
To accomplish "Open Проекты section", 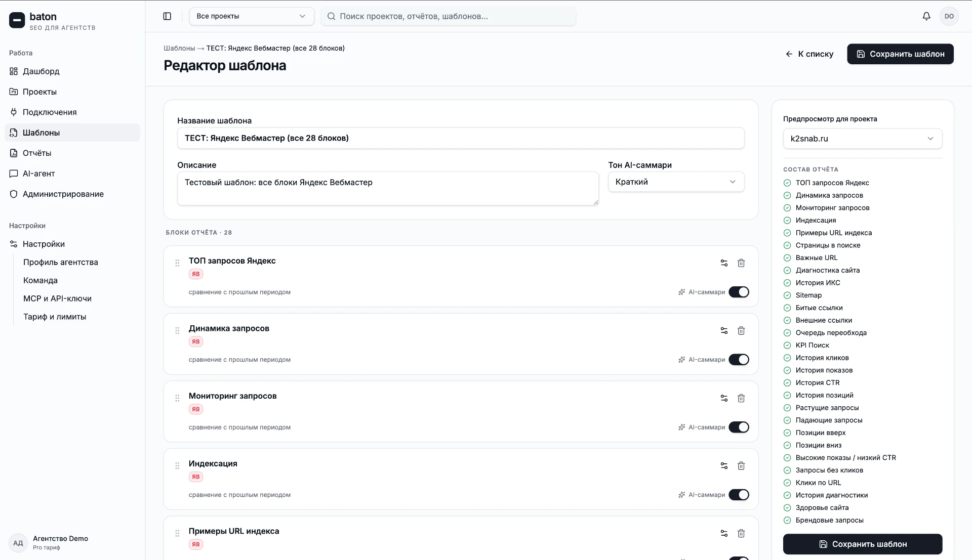I will (72, 92).
